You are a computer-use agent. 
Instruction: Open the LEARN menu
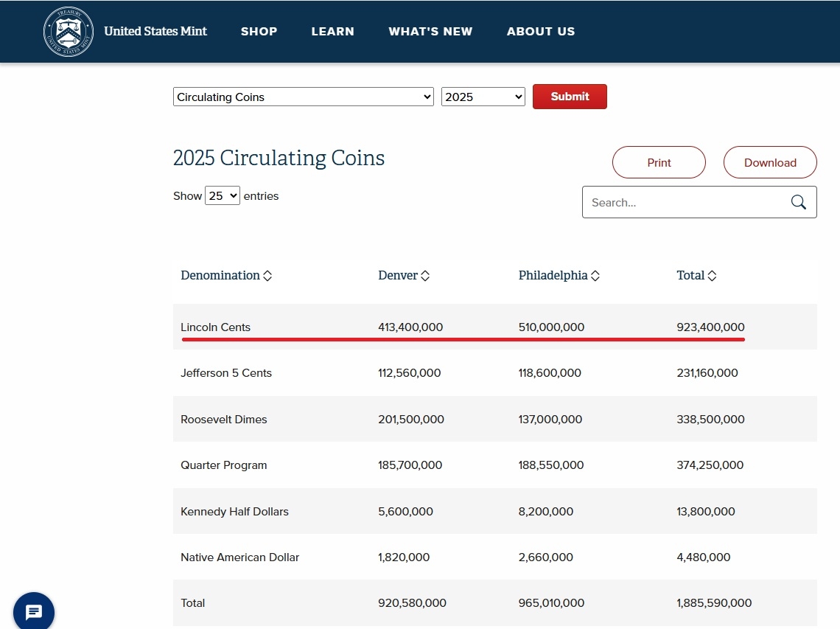pos(332,32)
